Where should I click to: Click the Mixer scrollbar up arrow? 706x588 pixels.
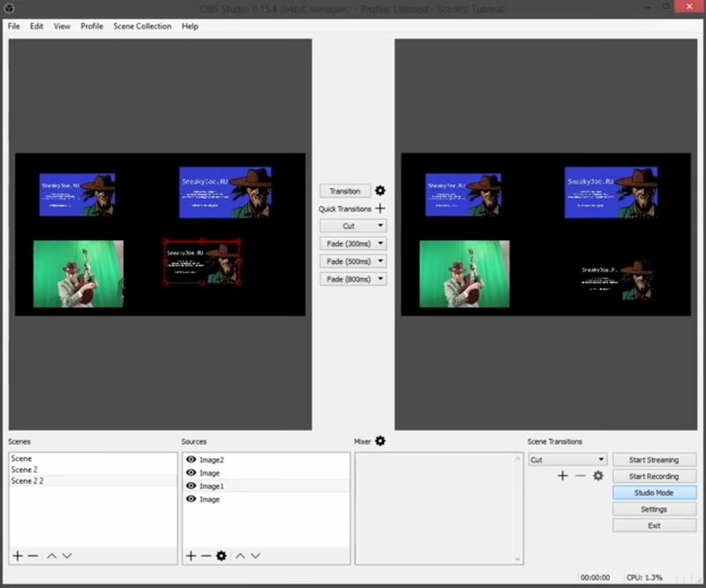(x=518, y=459)
